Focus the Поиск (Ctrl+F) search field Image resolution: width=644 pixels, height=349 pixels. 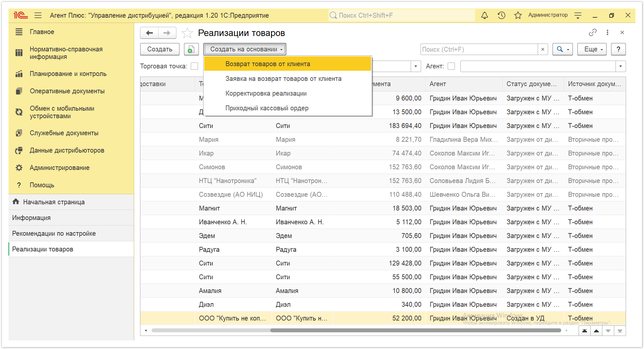(479, 49)
